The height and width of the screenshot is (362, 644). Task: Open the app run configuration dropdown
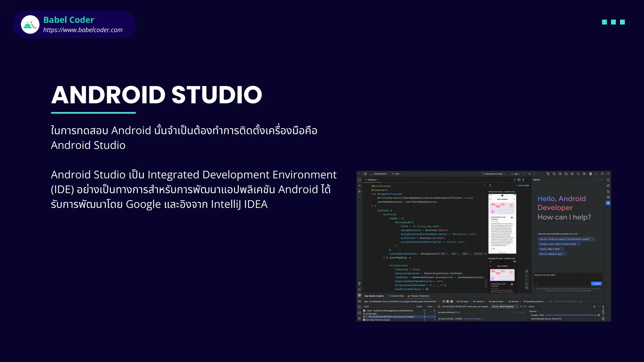tap(516, 174)
